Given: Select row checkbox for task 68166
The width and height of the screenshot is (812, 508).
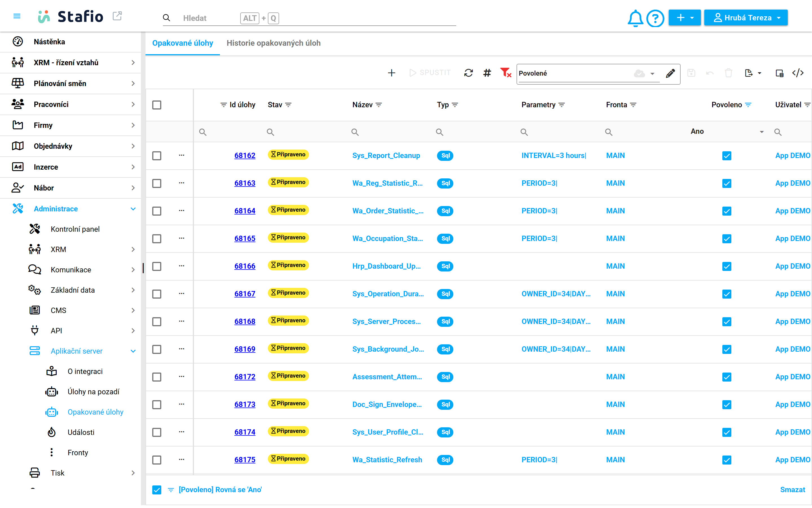Looking at the screenshot, I should coord(157,266).
